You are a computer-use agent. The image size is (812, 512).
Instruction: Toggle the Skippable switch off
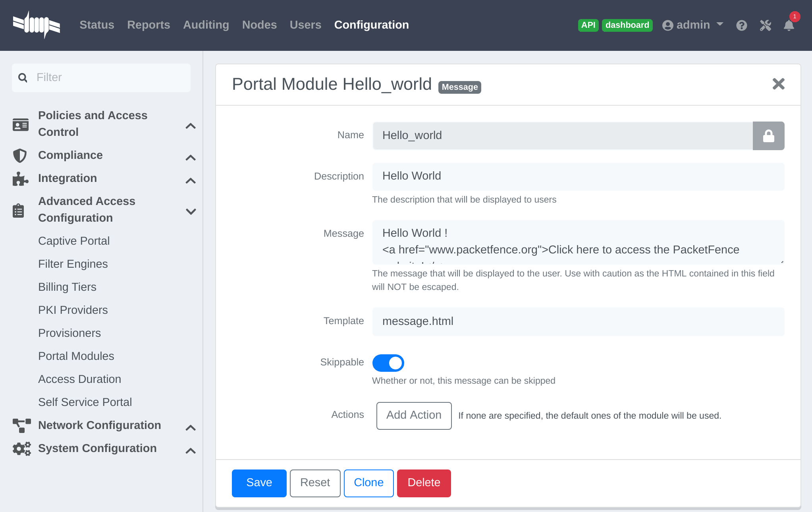(x=388, y=363)
